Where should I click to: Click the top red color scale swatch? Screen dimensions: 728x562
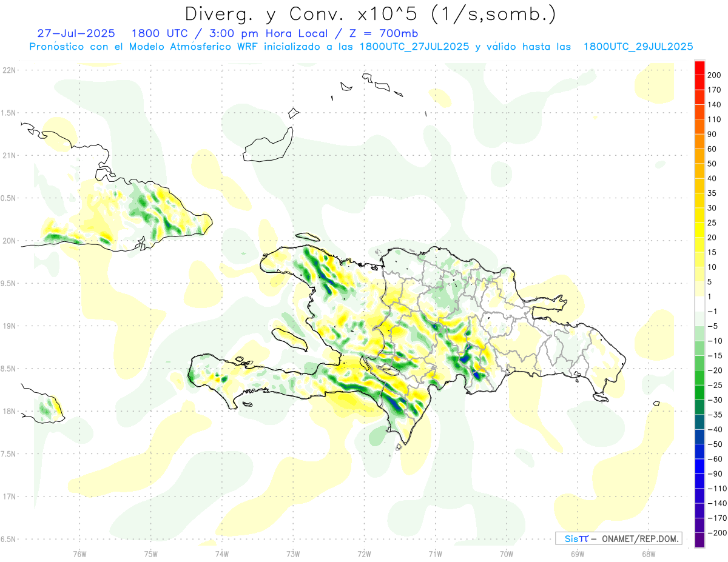point(699,68)
